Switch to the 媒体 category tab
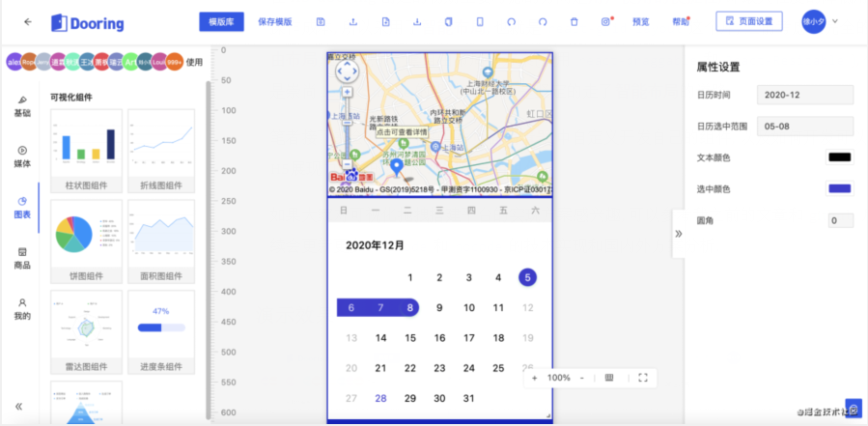The image size is (868, 426). click(22, 156)
